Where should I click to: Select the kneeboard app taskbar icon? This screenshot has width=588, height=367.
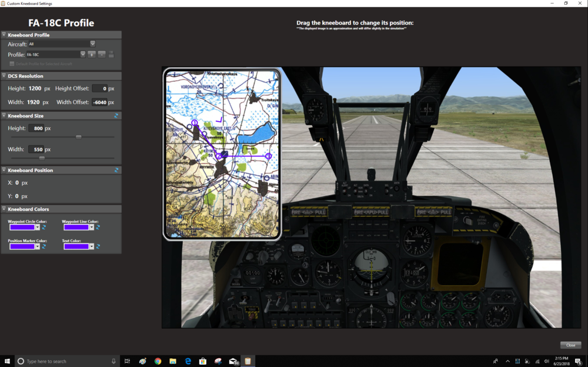click(x=248, y=361)
